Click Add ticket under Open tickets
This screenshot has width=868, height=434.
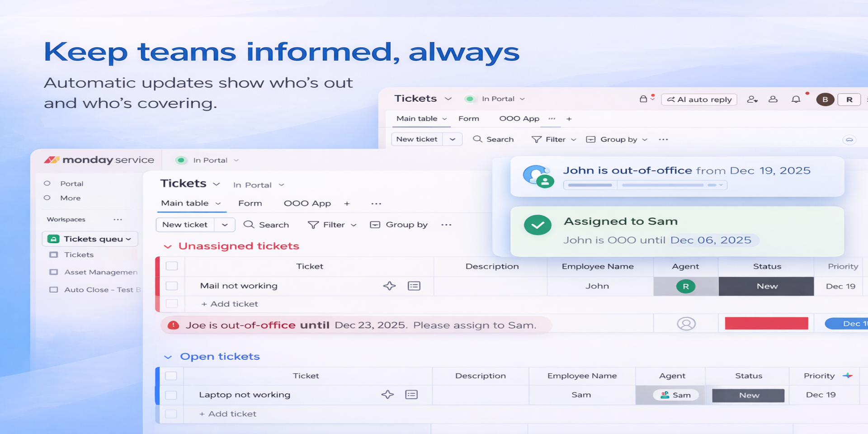(228, 414)
